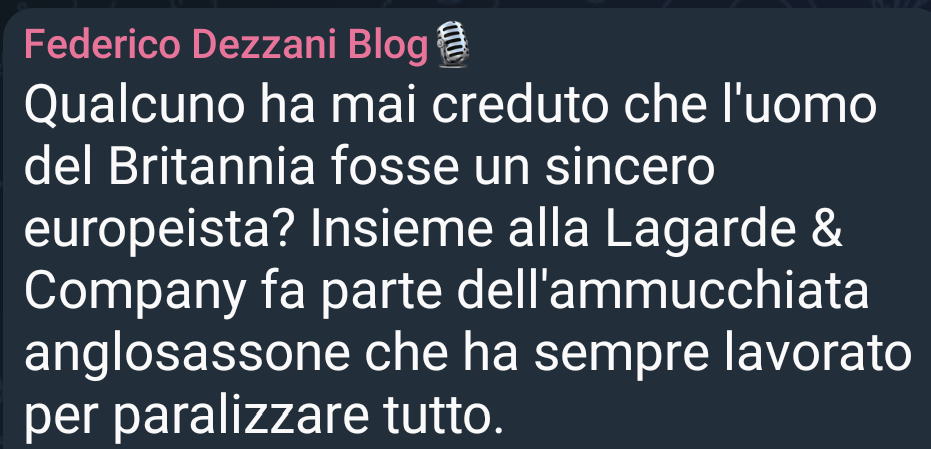Screen dimensions: 931x449
Task: Click the word "sincero" in the message
Action: (x=629, y=167)
